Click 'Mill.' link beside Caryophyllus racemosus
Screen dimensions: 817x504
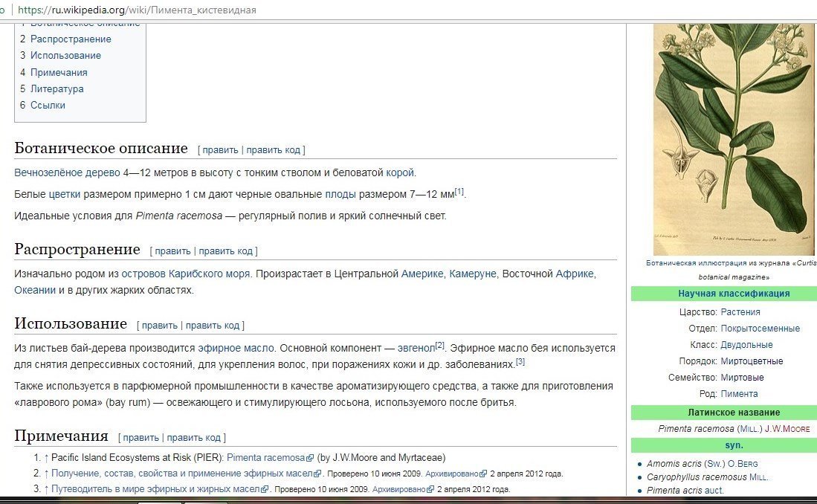[x=758, y=477]
